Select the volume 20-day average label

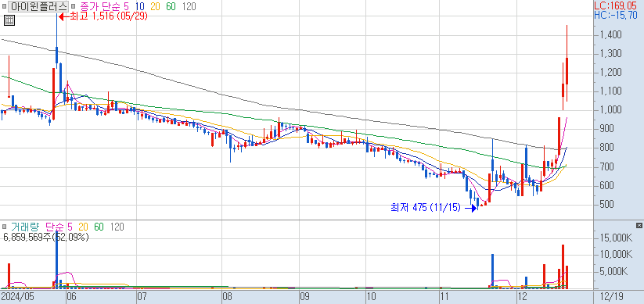pos(84,227)
